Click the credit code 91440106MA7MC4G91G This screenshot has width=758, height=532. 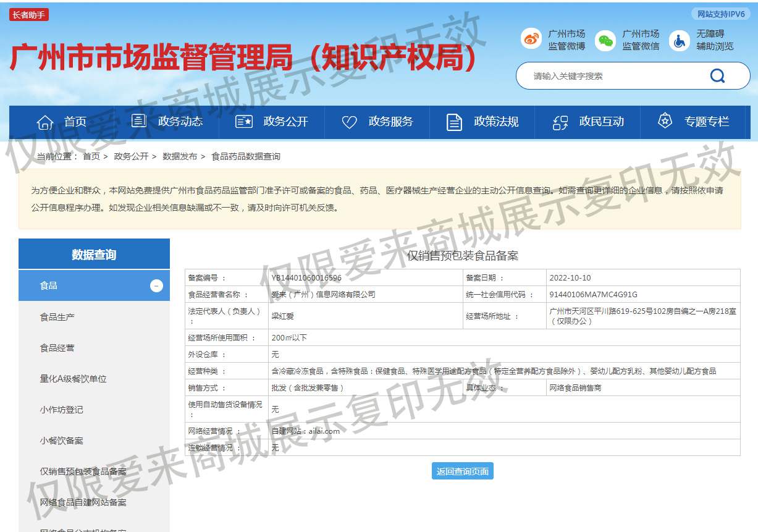point(593,295)
